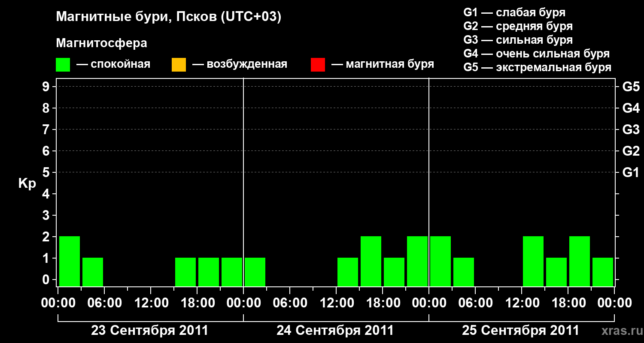Click the 'Kp' axis title
The width and height of the screenshot is (644, 343).
tap(27, 184)
